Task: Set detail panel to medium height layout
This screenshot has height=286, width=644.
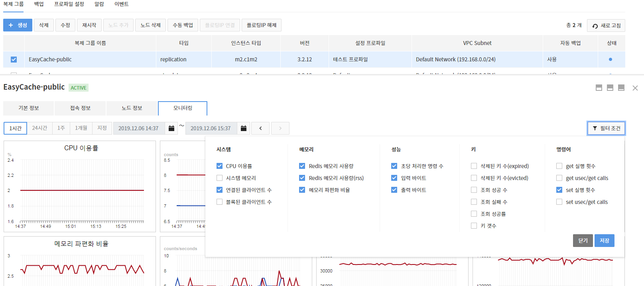Action: click(x=610, y=88)
